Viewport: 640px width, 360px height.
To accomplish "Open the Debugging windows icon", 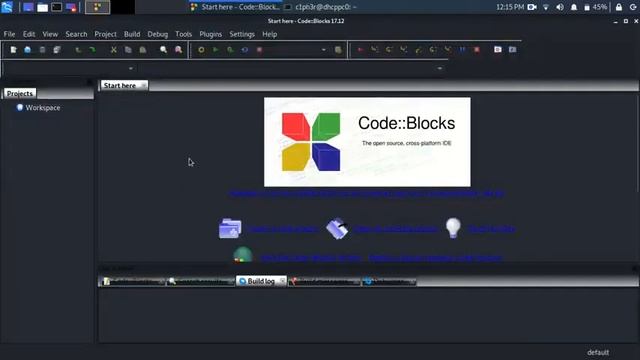I will [x=498, y=50].
